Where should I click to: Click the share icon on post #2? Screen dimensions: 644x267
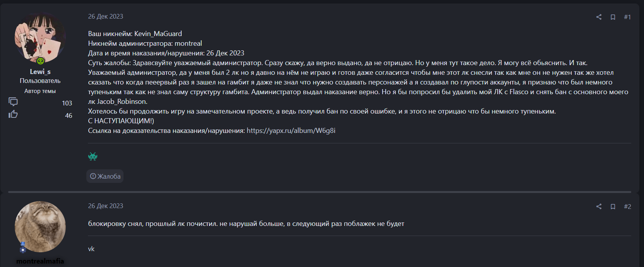(599, 207)
